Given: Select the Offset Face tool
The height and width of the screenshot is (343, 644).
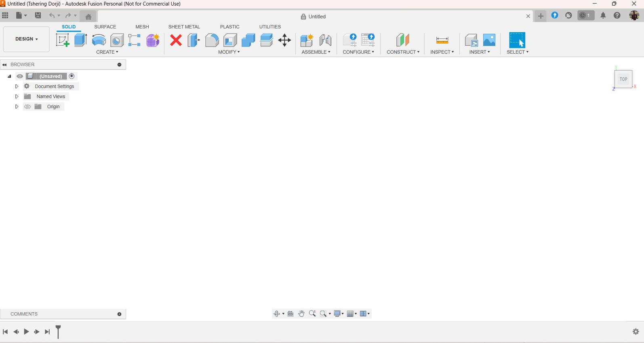Looking at the screenshot, I should (x=267, y=40).
